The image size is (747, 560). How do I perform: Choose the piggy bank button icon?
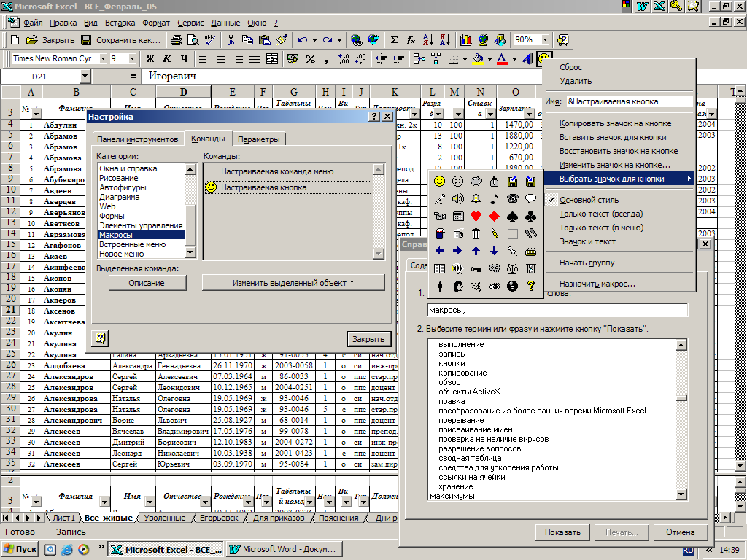[x=476, y=181]
